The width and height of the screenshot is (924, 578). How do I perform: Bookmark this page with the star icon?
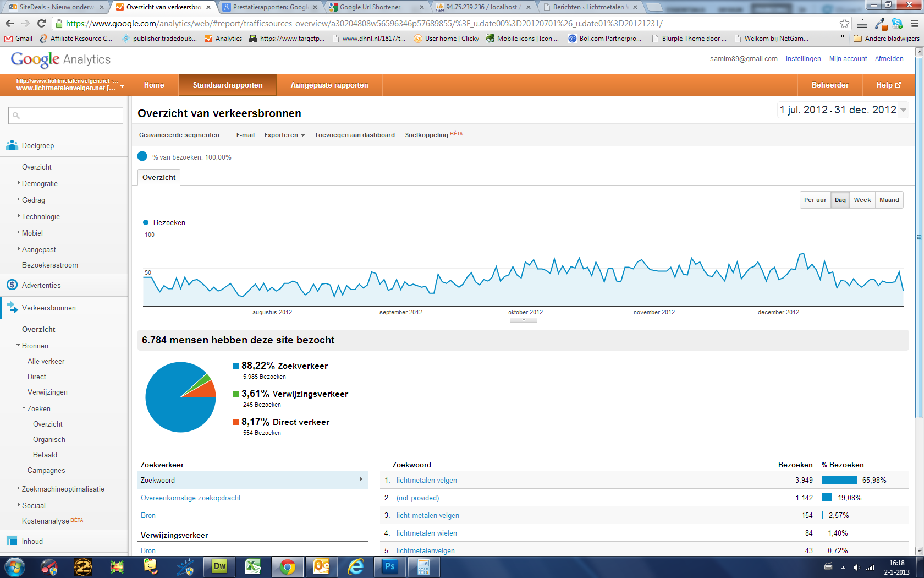click(844, 23)
